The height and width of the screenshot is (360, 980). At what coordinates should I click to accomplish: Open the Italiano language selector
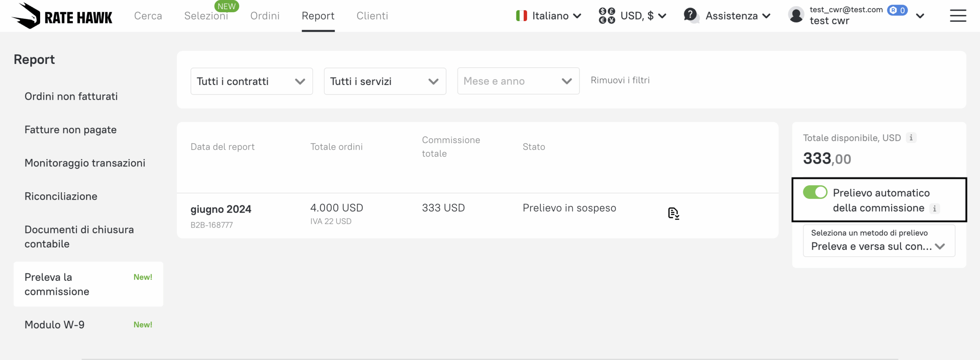click(549, 16)
